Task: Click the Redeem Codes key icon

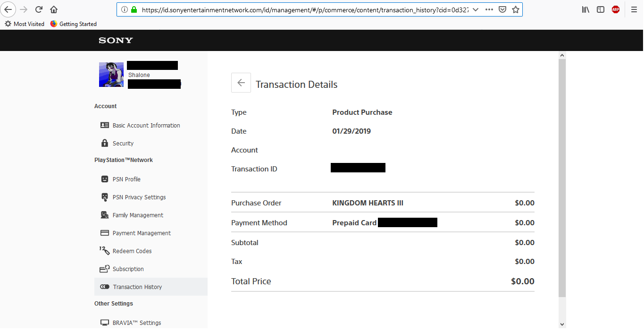Action: (x=104, y=251)
